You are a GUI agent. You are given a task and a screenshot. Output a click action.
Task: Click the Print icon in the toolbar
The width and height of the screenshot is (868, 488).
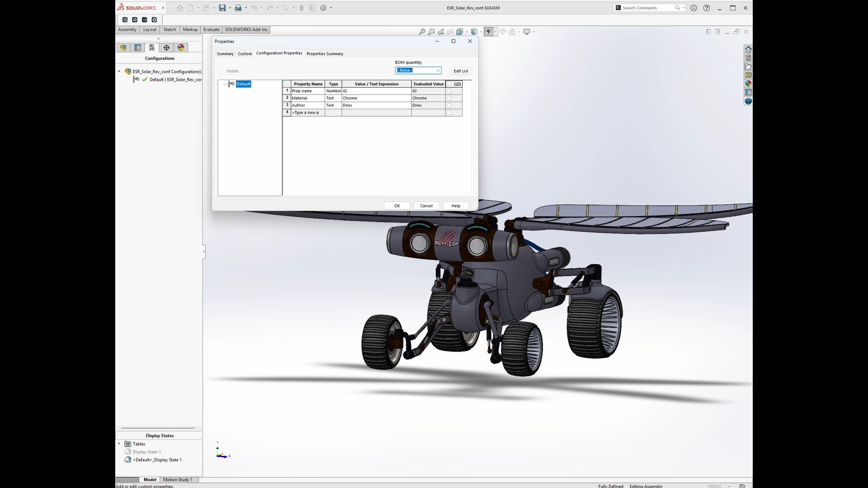(x=238, y=8)
